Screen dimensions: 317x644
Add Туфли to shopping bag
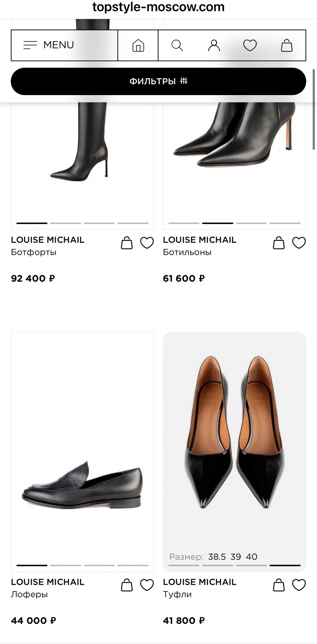tap(279, 585)
